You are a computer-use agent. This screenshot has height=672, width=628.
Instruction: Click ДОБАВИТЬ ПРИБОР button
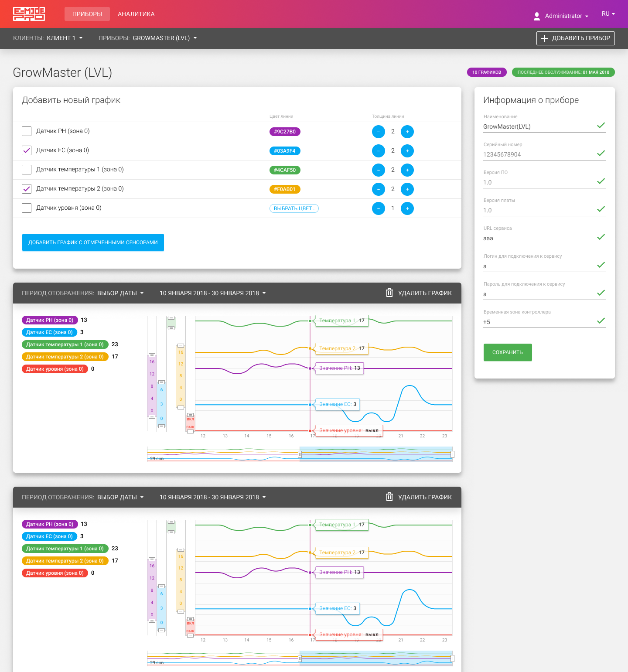pos(576,38)
